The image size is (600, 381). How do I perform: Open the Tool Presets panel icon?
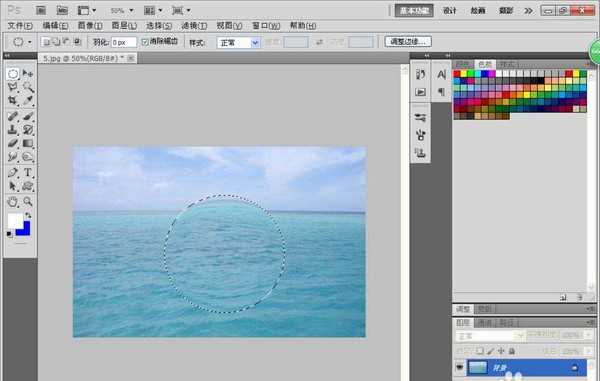421,117
